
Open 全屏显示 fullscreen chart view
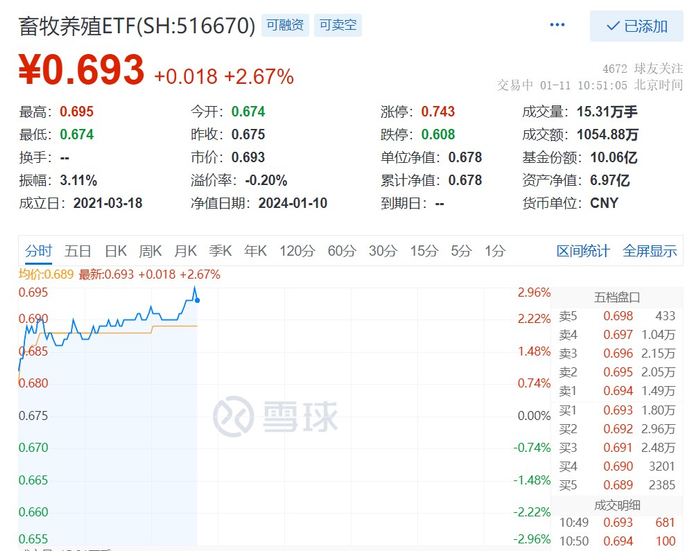(650, 251)
